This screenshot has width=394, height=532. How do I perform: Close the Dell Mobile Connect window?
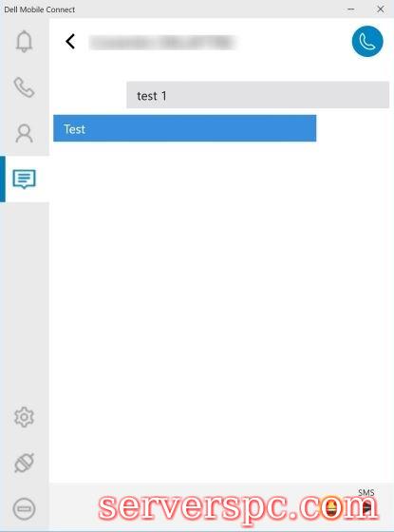coord(381,9)
